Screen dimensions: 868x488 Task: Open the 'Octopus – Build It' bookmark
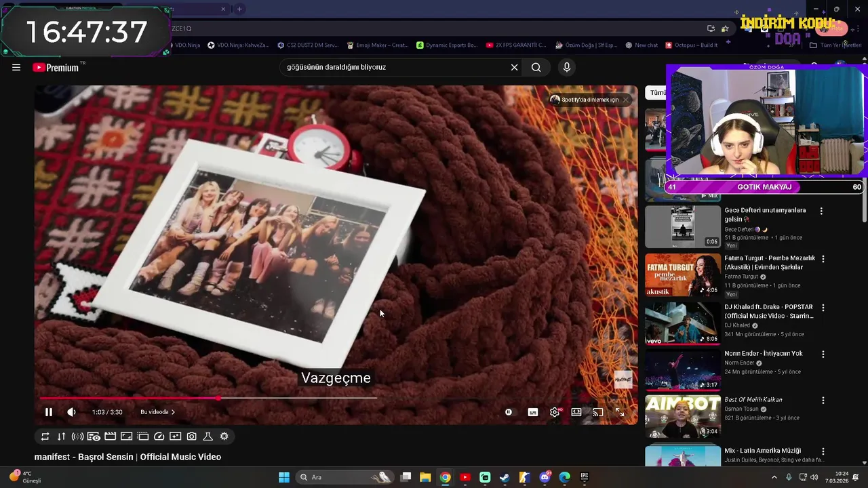pos(691,45)
